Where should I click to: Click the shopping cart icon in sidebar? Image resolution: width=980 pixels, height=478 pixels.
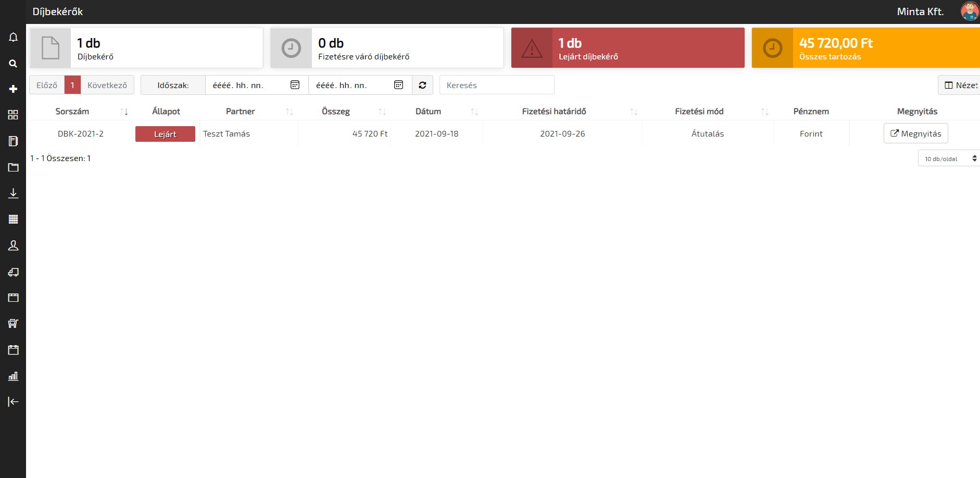[13, 324]
